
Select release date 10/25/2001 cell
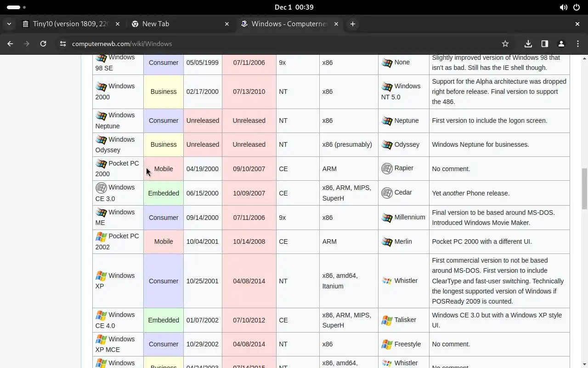(x=203, y=281)
